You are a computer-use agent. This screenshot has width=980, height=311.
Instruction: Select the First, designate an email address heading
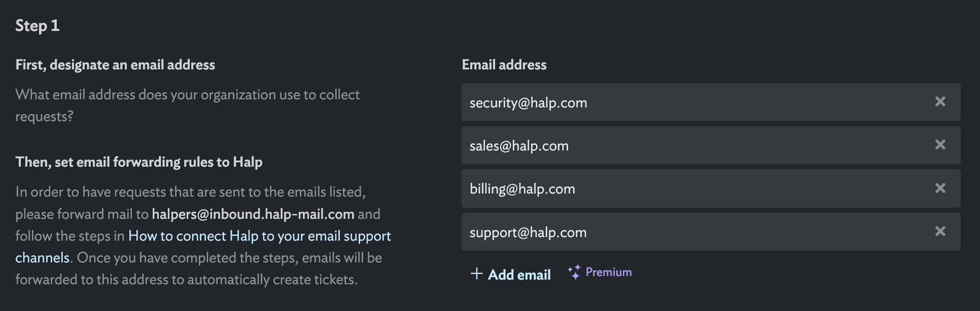115,65
